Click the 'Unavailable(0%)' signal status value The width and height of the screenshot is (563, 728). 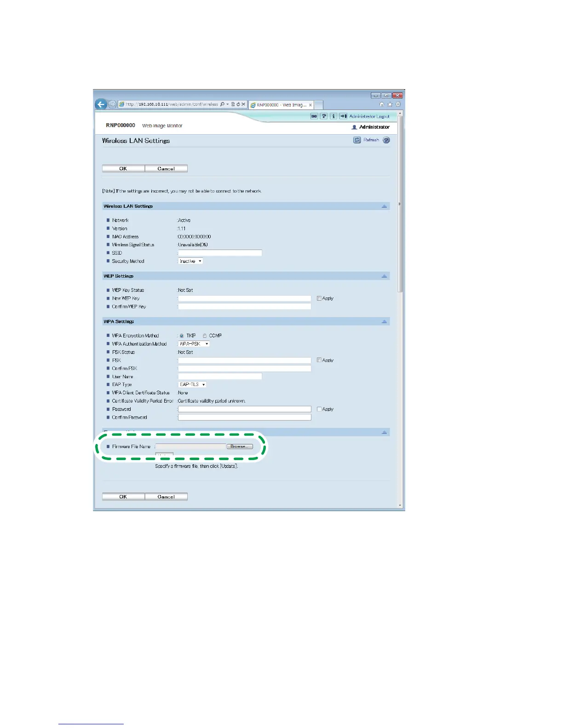[x=193, y=245]
